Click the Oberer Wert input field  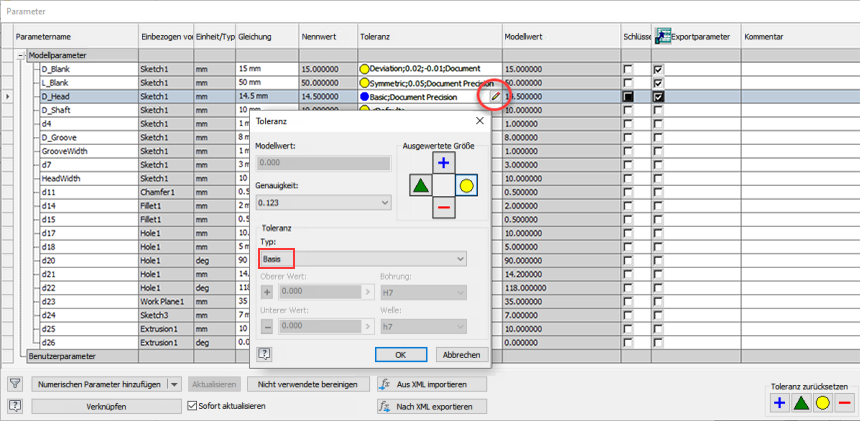pyautogui.click(x=320, y=293)
